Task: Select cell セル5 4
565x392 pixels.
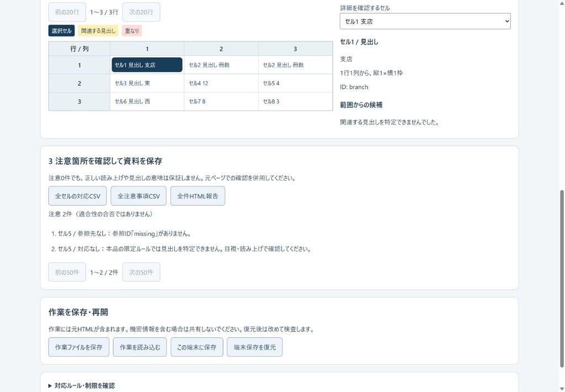Action: pos(295,83)
